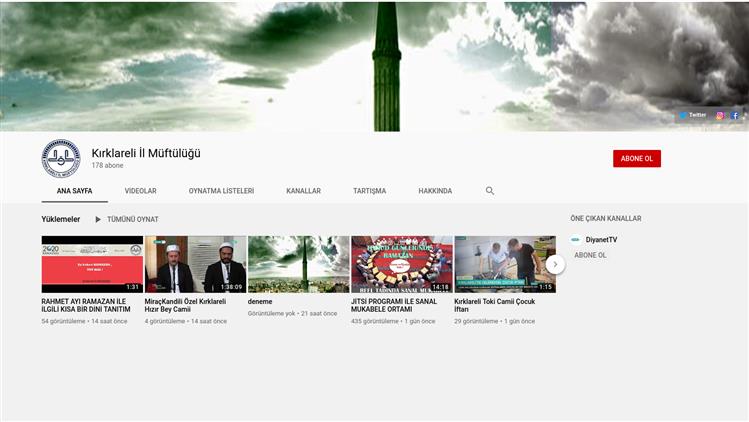This screenshot has height=422, width=749.
Task: Open the Hakkında tab
Action: pyautogui.click(x=435, y=191)
